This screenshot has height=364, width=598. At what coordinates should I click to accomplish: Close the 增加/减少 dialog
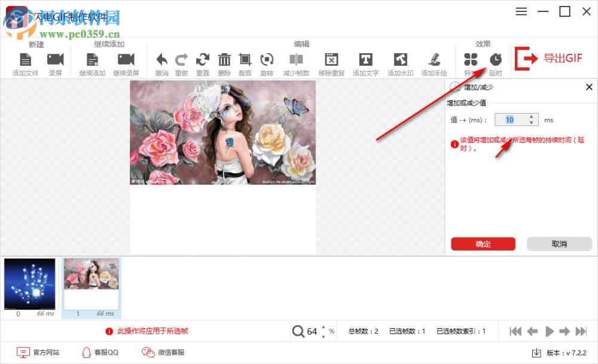click(589, 87)
